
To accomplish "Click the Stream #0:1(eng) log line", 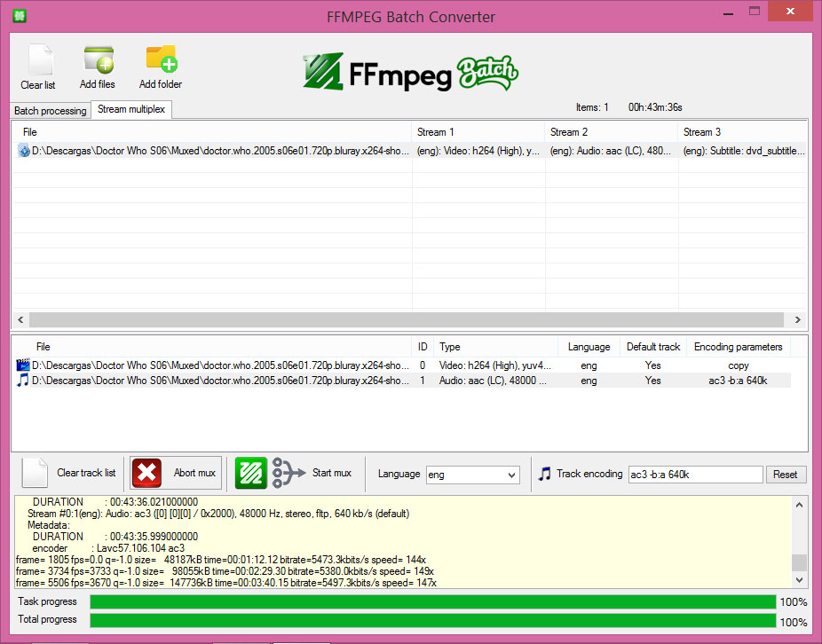I will (x=218, y=514).
